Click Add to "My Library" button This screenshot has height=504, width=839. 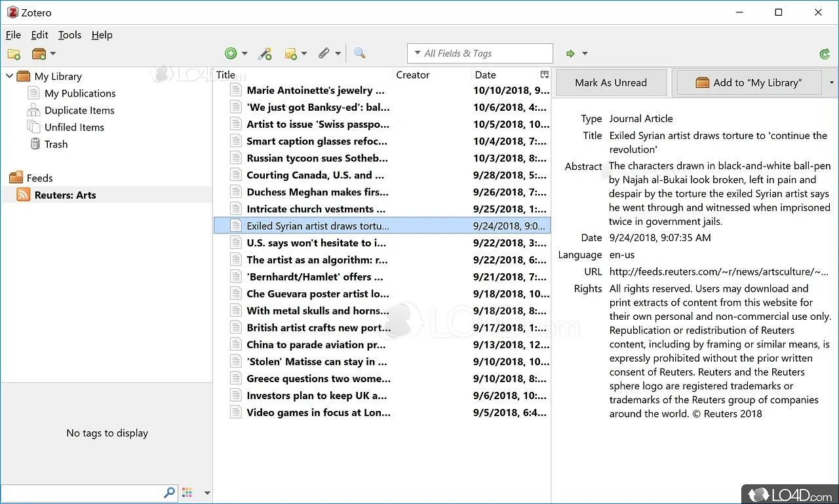[x=749, y=83]
